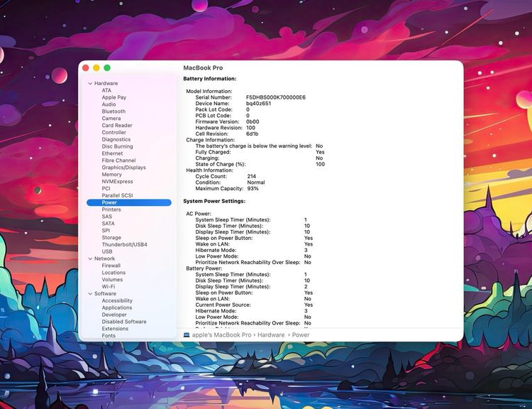Image resolution: width=532 pixels, height=409 pixels.
Task: Open the Audio hardware category
Action: [x=109, y=104]
